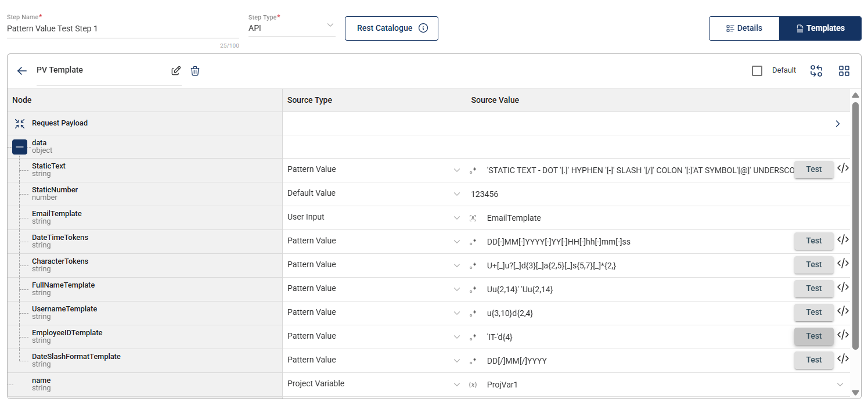The height and width of the screenshot is (402, 868).
Task: Collapse the Request Payload icon
Action: pyautogui.click(x=20, y=123)
